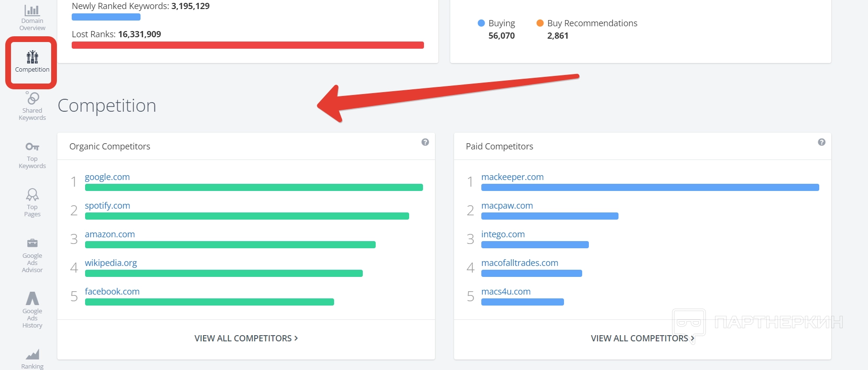The image size is (868, 370).
Task: Select the Competition sidebar icon
Action: tap(32, 58)
